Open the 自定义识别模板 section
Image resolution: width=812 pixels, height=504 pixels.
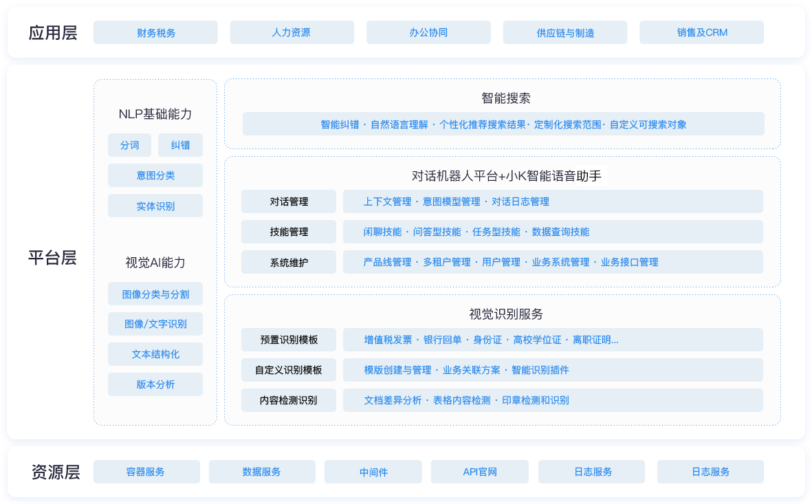(x=288, y=370)
